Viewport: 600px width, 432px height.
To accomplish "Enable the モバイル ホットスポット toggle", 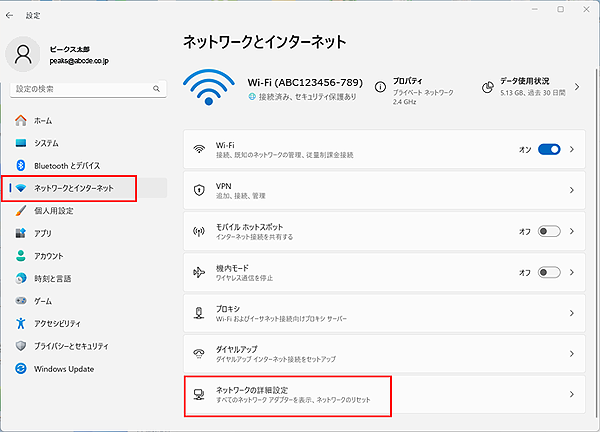I will 549,231.
